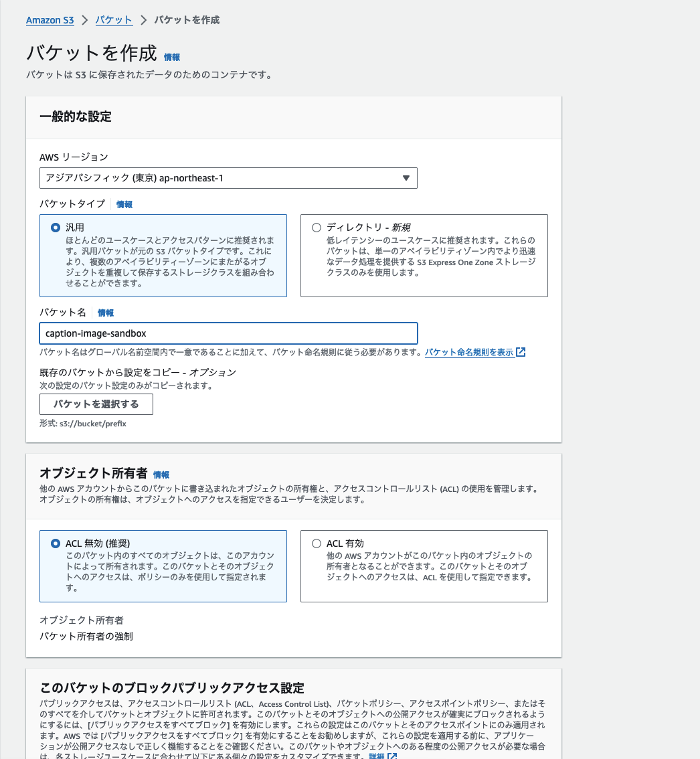Open the AWS リージョン dropdown
Viewport: 700px width, 759px height.
228,178
